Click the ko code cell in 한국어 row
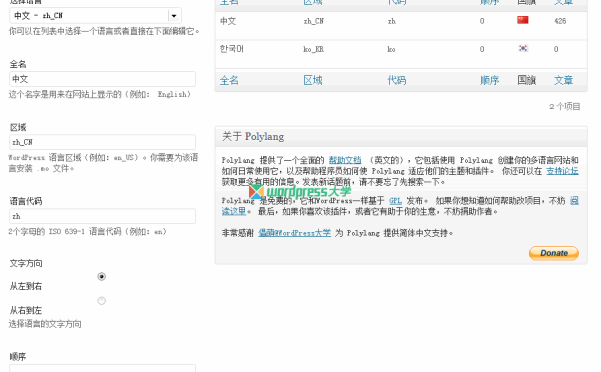This screenshot has width=601, height=372. click(x=391, y=49)
